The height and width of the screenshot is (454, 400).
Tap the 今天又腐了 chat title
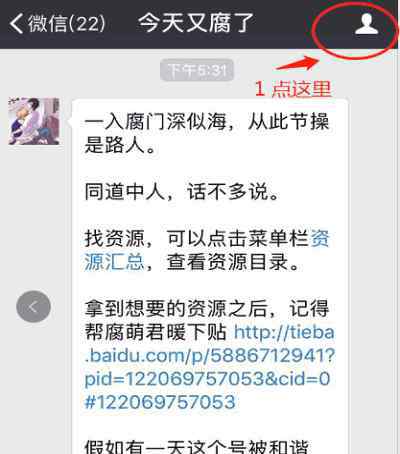tap(196, 23)
